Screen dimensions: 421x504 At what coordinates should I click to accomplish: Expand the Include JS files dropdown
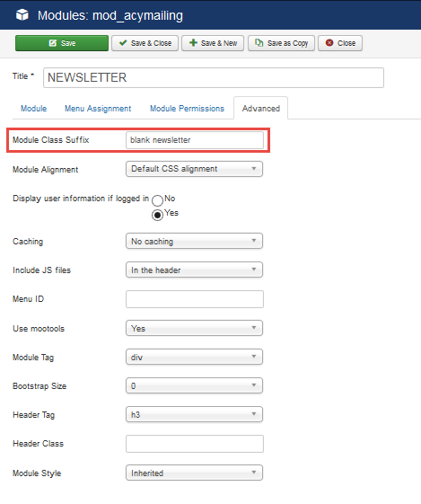pyautogui.click(x=194, y=270)
